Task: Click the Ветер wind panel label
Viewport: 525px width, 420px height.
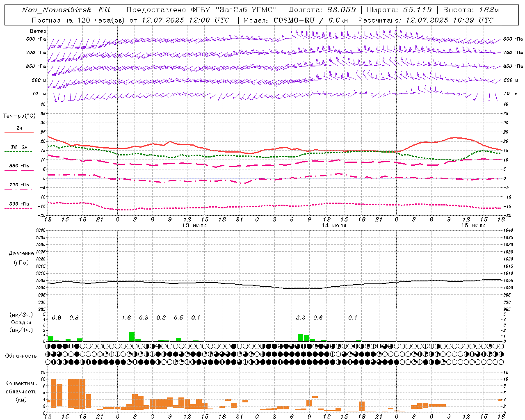Action: 38,31
